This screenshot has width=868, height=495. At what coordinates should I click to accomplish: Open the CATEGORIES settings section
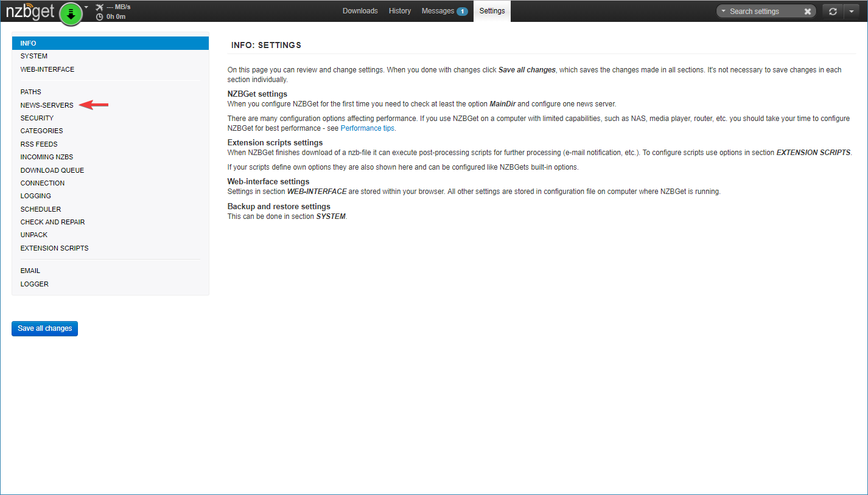point(110,131)
